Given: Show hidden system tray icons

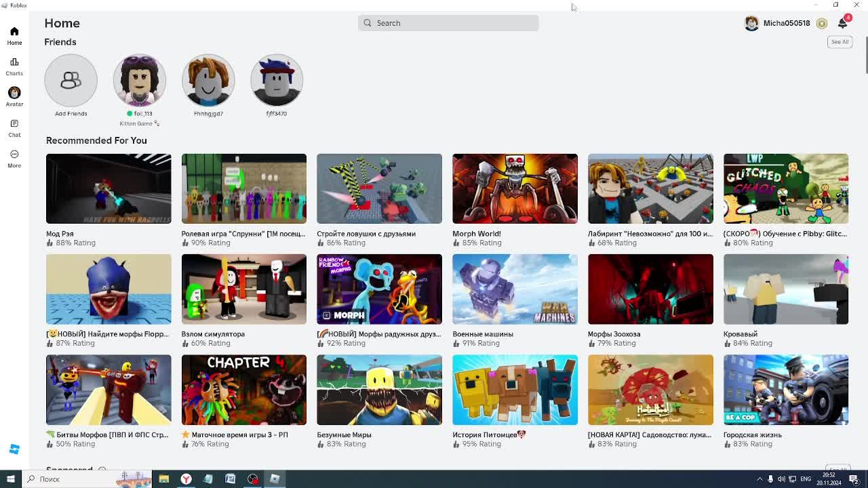Looking at the screenshot, I should pos(759,479).
